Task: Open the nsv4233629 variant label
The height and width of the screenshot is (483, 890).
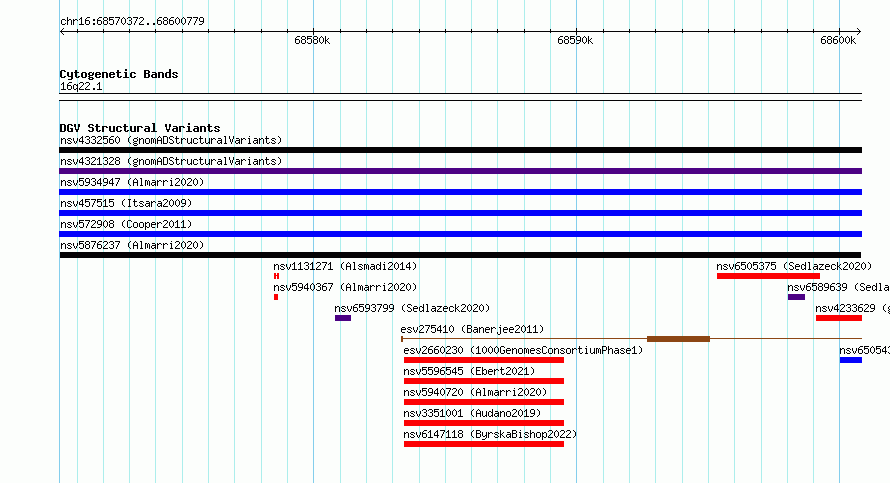Action: tap(853, 308)
